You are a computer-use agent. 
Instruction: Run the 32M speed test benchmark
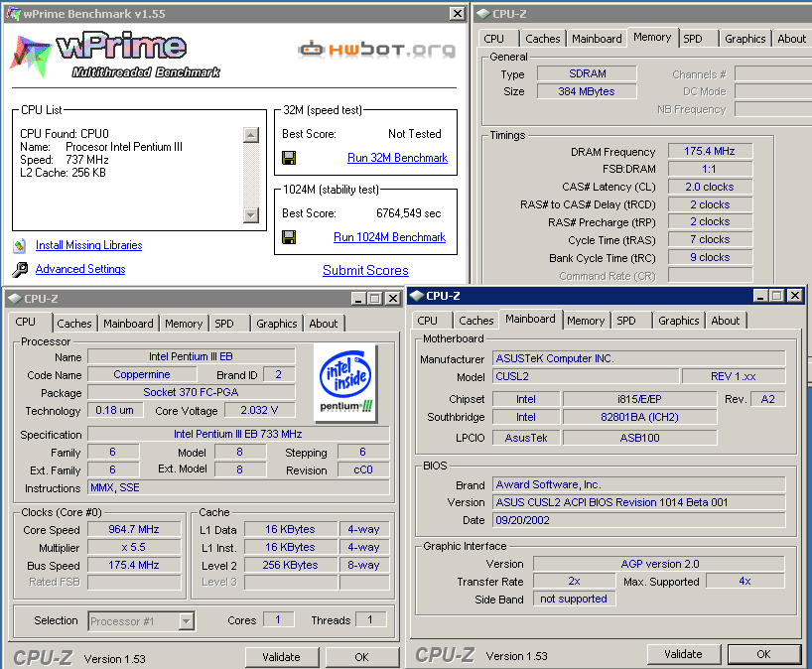(x=397, y=158)
